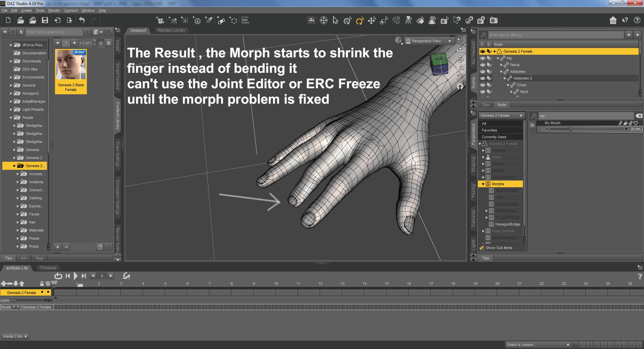Select the Rotate tool in the toolbar
This screenshot has width=644, height=349.
(x=359, y=20)
